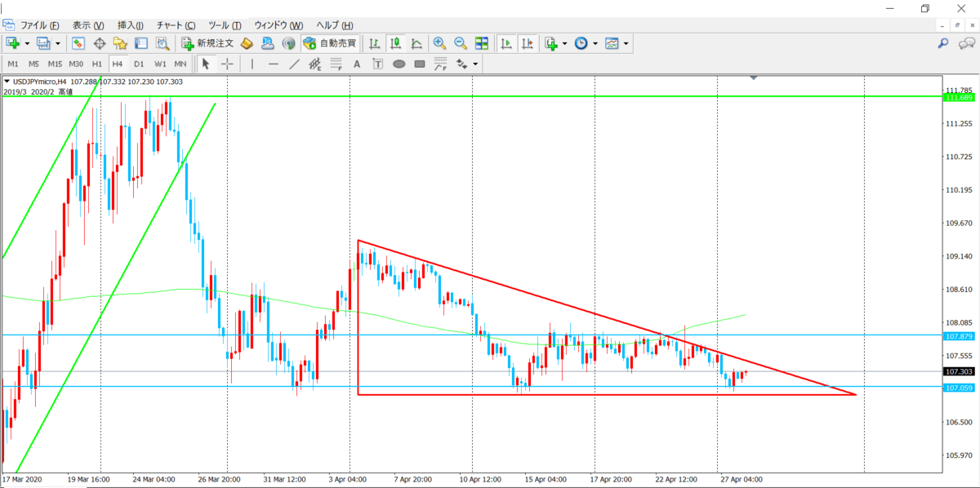Select the Equidistant Channel tool

coord(315,64)
